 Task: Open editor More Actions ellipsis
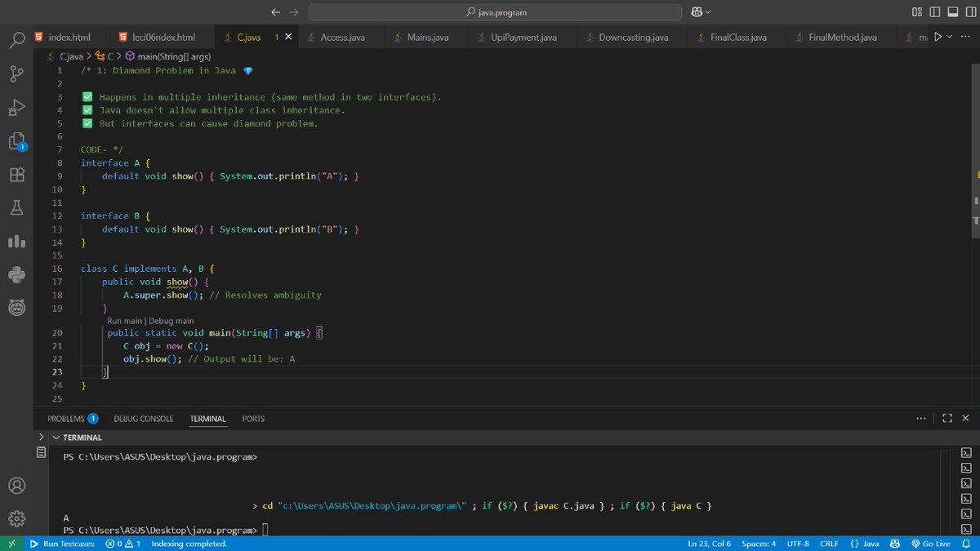pos(964,37)
